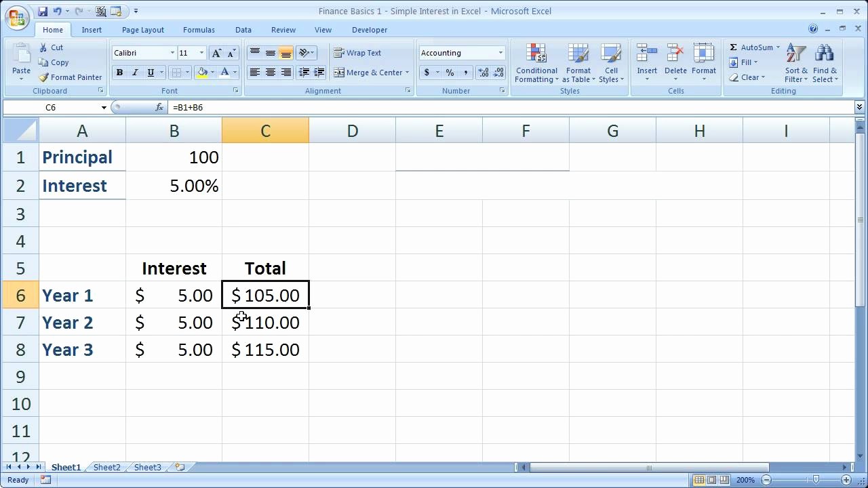868x488 pixels.
Task: Click the Cell Styles button
Action: pos(611,63)
